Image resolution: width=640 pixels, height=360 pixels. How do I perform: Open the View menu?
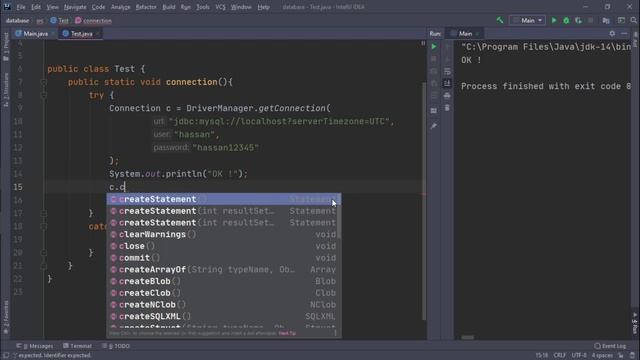click(52, 7)
